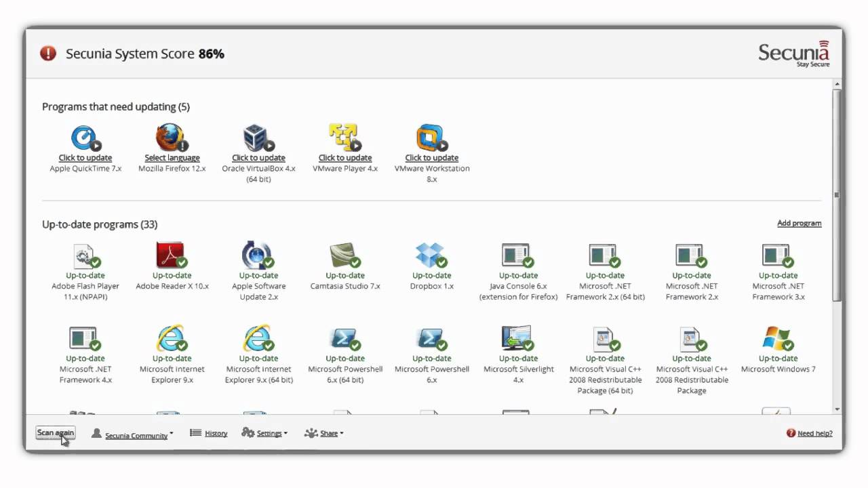Select the Apple Software Update 2.x icon
Image resolution: width=868 pixels, height=488 pixels.
[x=258, y=256]
